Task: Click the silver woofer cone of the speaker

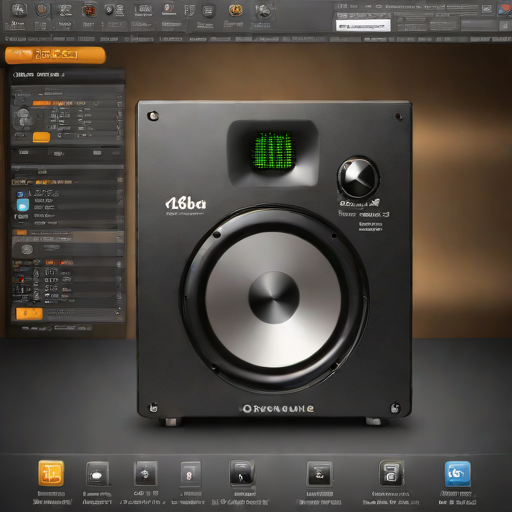Action: click(x=274, y=299)
